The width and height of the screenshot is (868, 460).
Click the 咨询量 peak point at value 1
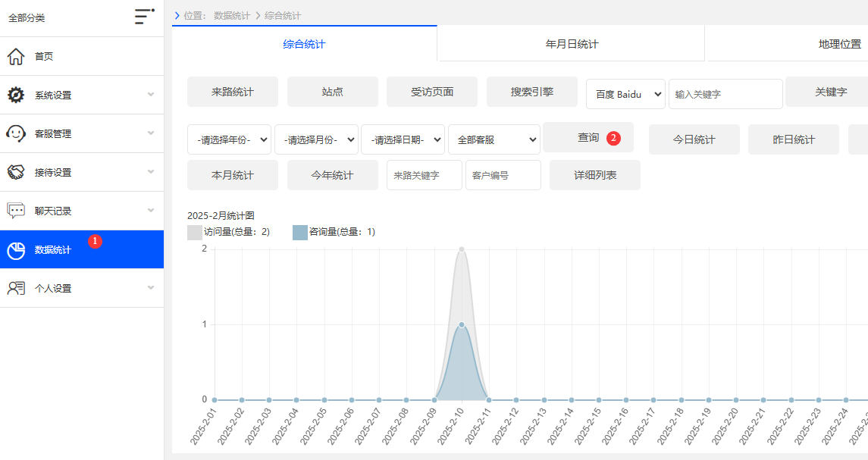click(x=462, y=325)
